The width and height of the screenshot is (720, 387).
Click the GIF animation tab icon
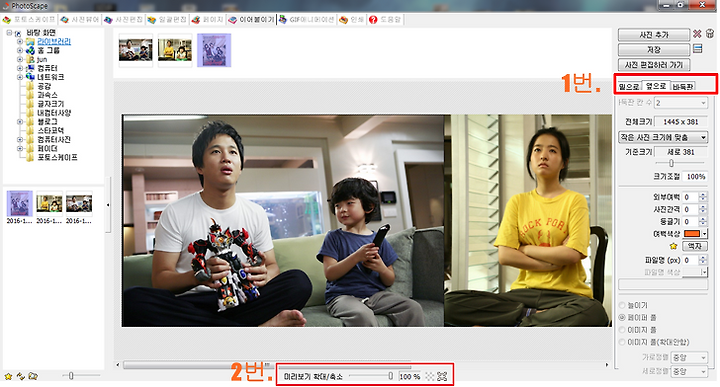click(283, 19)
